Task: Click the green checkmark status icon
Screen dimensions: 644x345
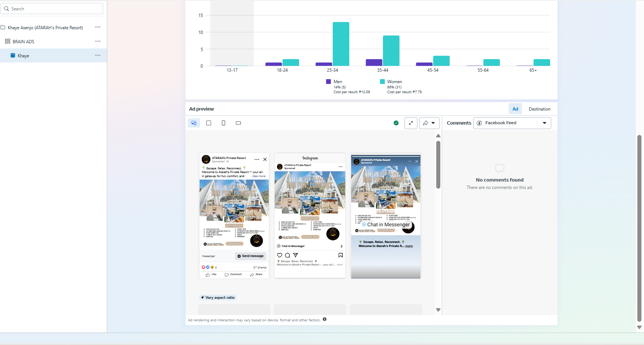Action: point(396,123)
